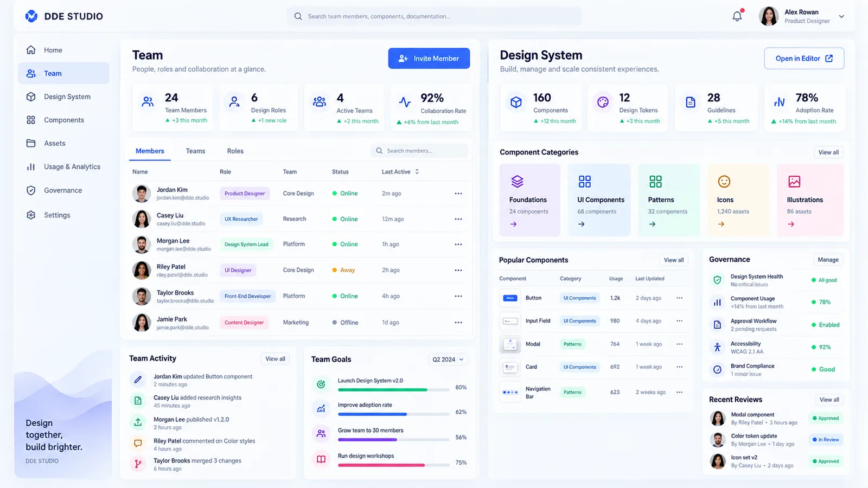Click the Usage & Analytics bar icon
Screen dimensions: 868x488
tap(31, 166)
